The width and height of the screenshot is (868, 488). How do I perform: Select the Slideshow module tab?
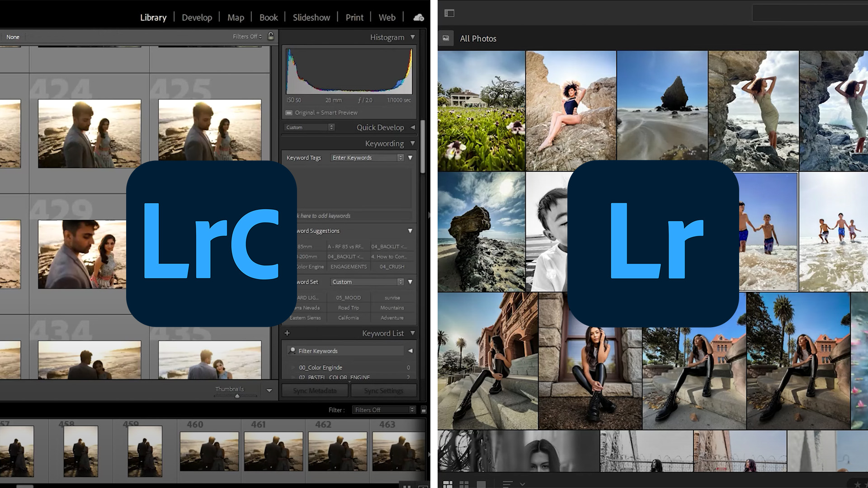(311, 17)
